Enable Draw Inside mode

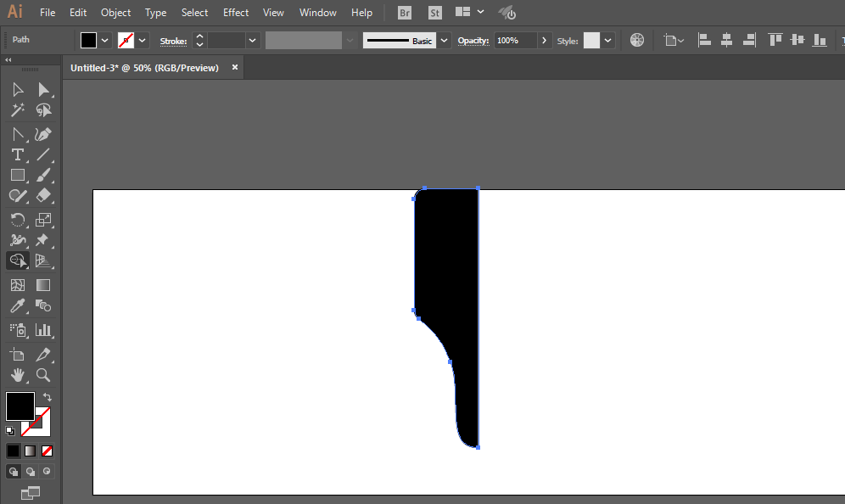pyautogui.click(x=47, y=472)
